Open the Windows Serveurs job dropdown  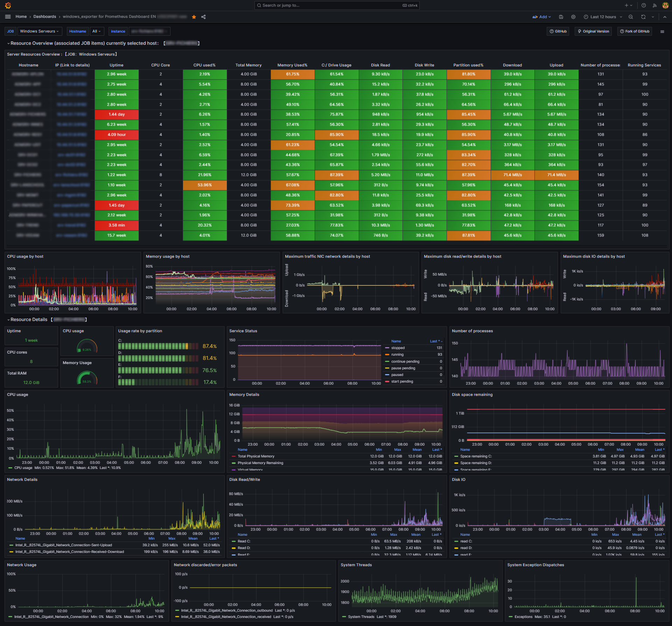point(39,31)
